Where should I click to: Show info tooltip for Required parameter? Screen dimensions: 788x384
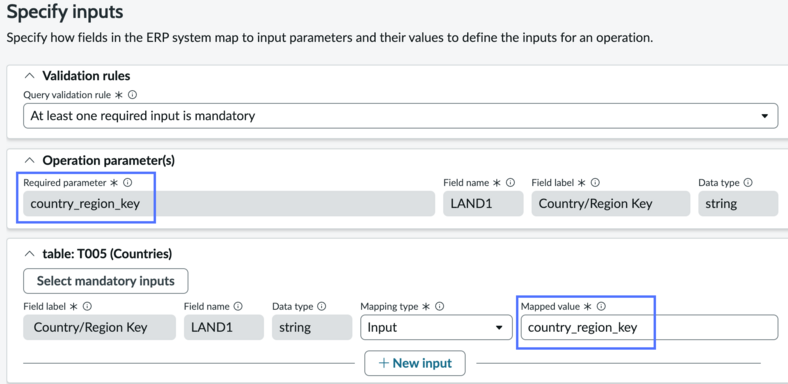pos(128,183)
